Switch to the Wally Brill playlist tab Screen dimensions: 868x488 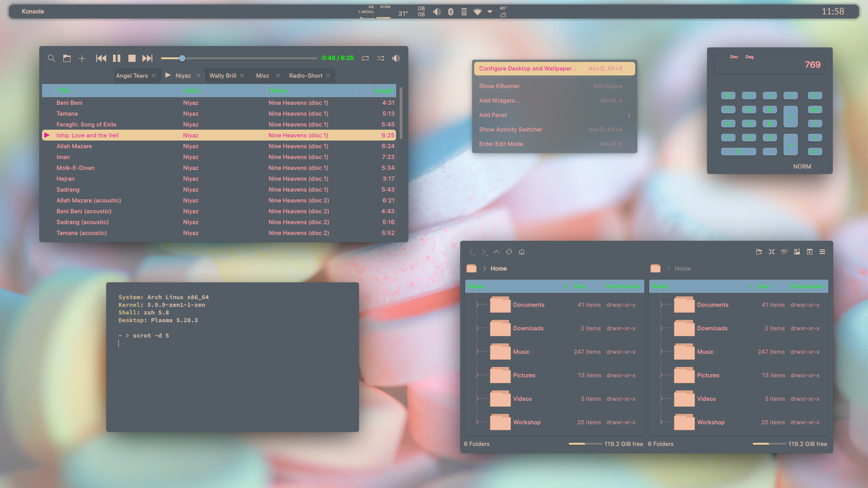(x=222, y=75)
